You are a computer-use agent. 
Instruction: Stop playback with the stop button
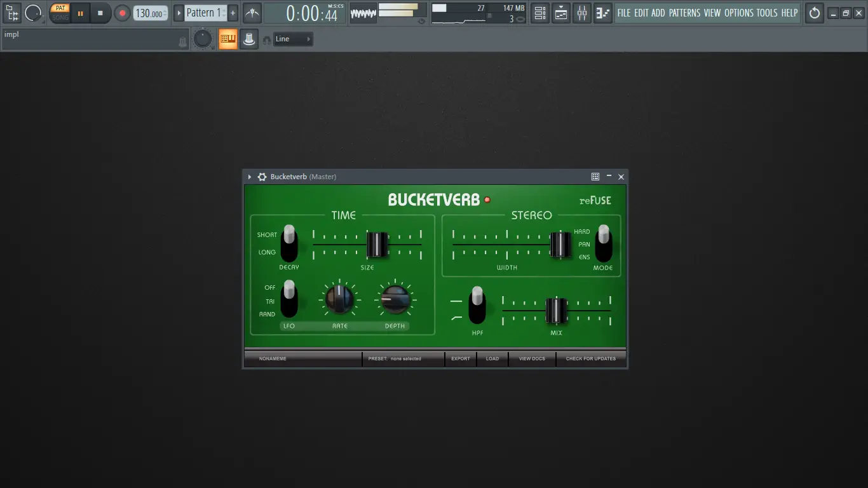click(100, 13)
